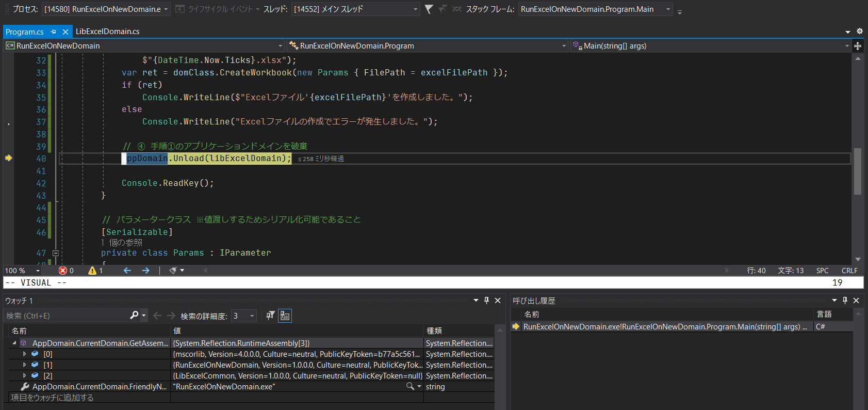This screenshot has height=410, width=868.
Task: Close the Watch 1 panel
Action: (x=498, y=301)
